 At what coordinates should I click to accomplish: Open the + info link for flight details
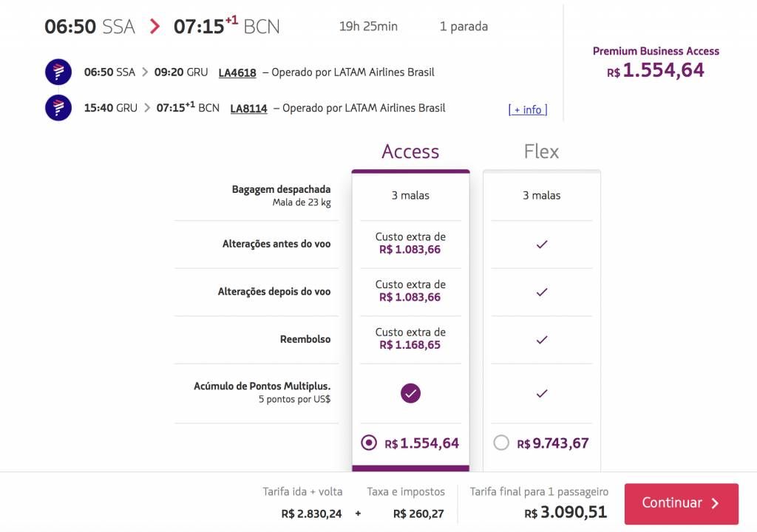528,110
